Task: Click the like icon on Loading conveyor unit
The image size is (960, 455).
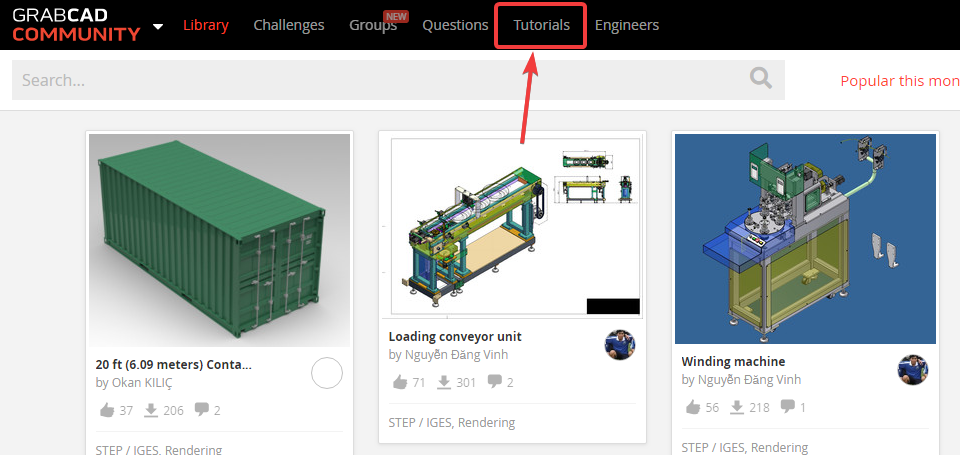Action: 400,382
